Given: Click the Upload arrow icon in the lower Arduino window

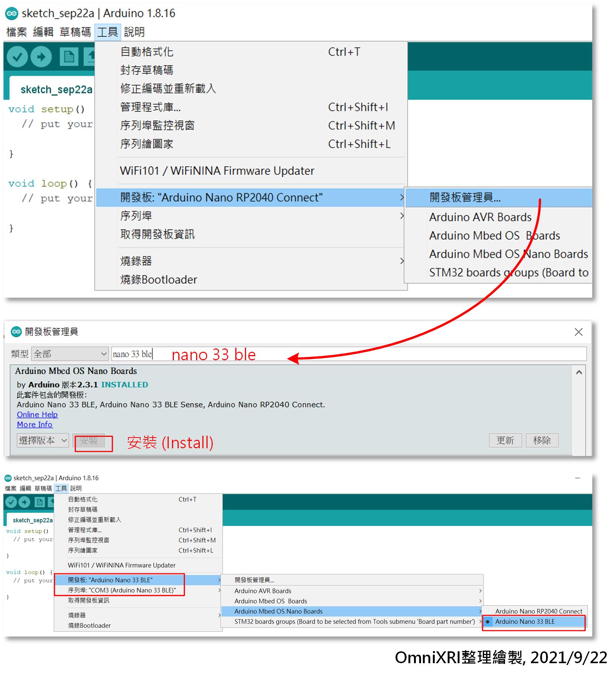Looking at the screenshot, I should pyautogui.click(x=24, y=502).
